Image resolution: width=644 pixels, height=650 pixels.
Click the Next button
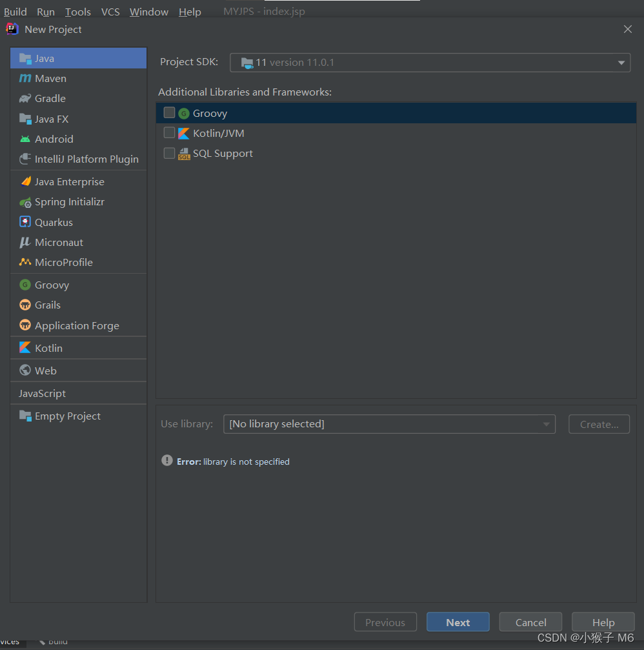pyautogui.click(x=458, y=622)
